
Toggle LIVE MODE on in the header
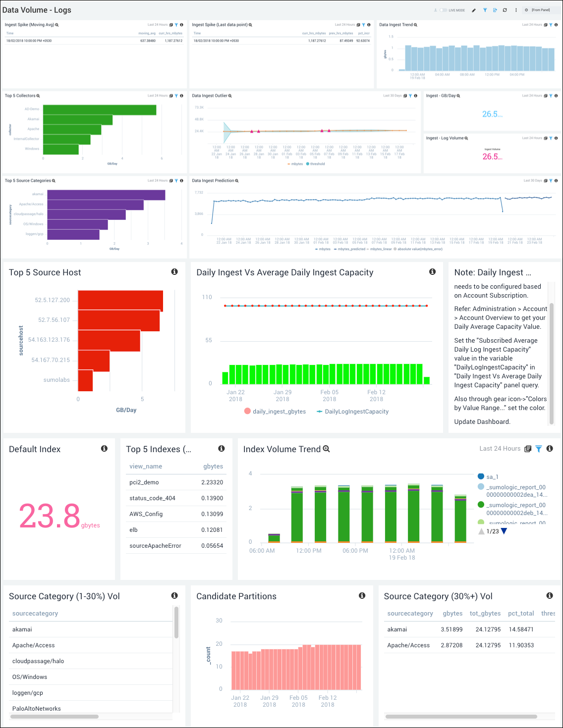pos(443,10)
